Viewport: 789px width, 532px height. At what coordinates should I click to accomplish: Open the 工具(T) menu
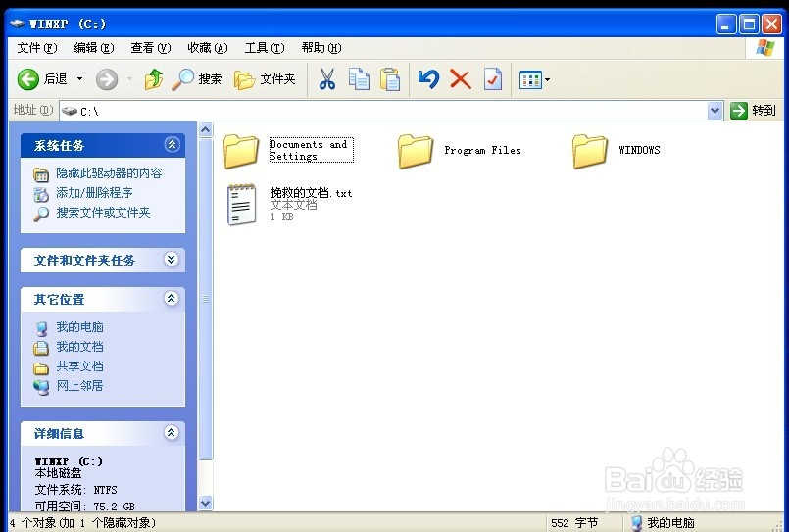click(265, 48)
